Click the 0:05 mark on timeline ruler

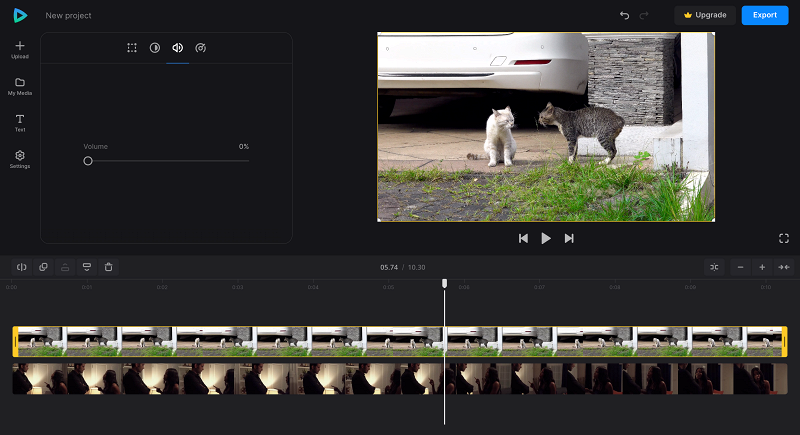pyautogui.click(x=389, y=288)
